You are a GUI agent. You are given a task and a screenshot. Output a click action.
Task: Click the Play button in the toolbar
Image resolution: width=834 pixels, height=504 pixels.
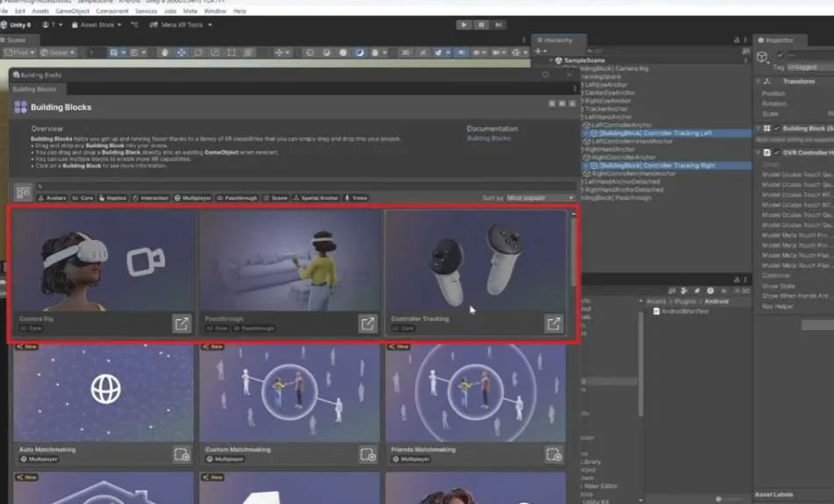point(464,25)
